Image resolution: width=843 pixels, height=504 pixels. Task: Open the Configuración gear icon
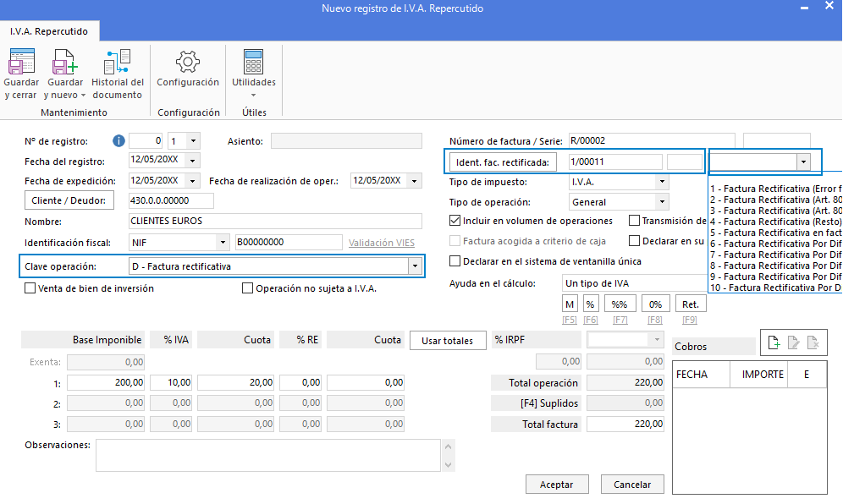[188, 62]
